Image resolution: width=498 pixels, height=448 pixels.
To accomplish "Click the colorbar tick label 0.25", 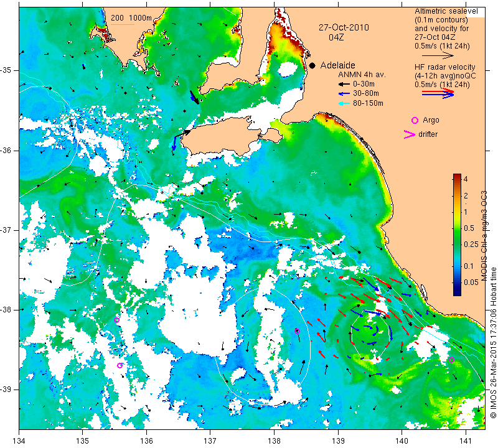I will tap(471, 244).
